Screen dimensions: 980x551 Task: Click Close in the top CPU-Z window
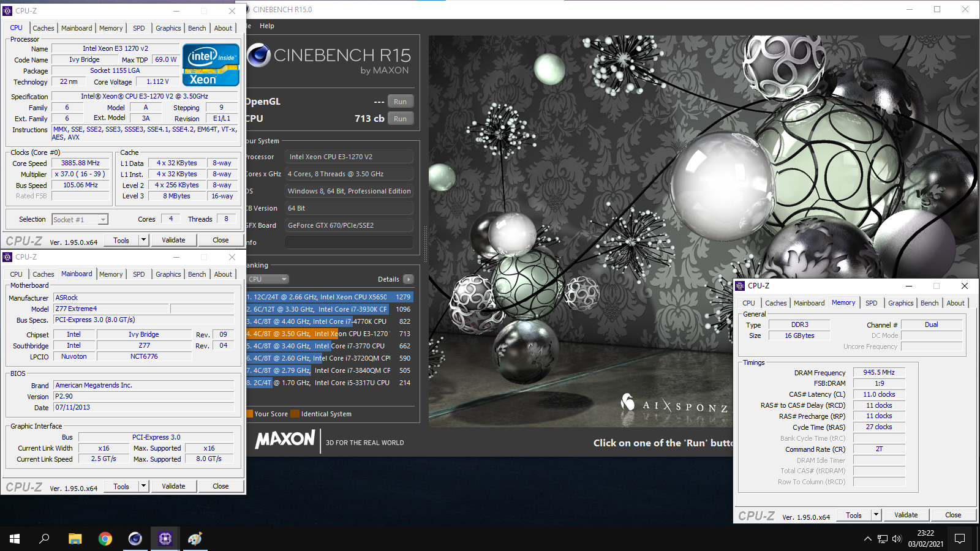click(221, 240)
